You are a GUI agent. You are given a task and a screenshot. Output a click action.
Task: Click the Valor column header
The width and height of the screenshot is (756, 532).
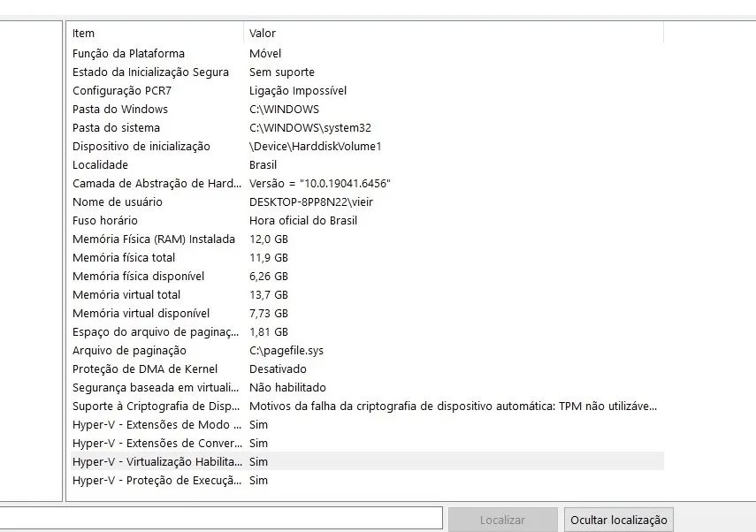click(x=454, y=34)
